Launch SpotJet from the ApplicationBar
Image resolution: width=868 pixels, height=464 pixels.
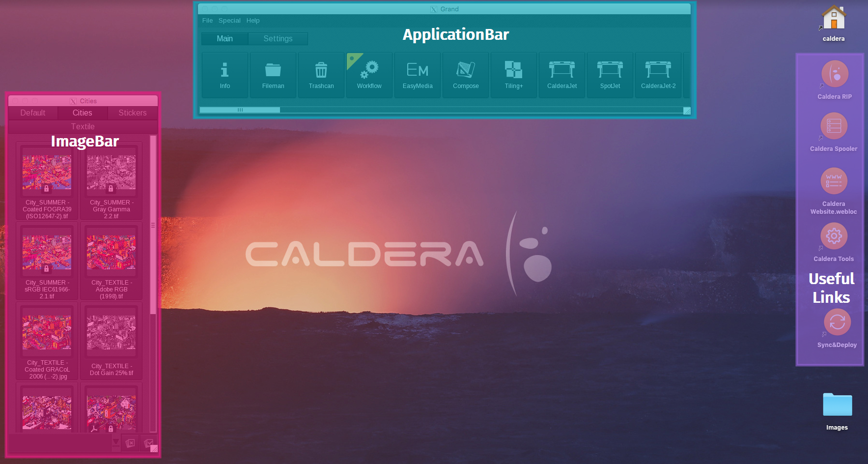(x=610, y=75)
